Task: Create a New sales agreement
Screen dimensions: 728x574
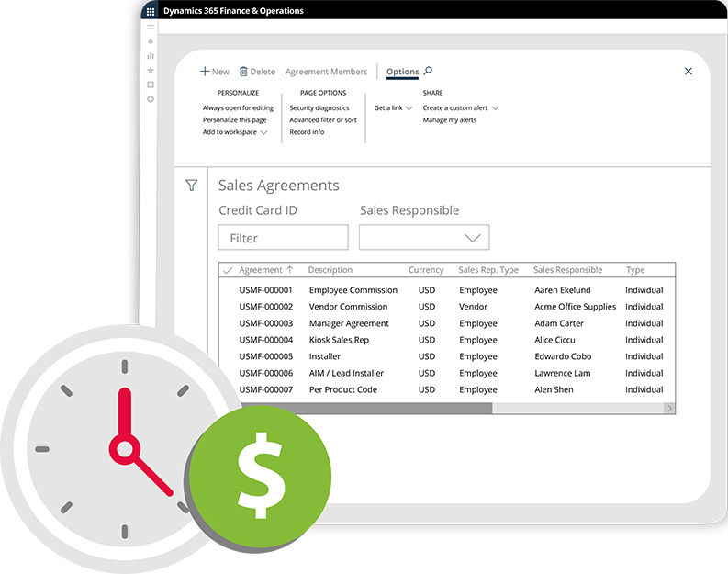Action: pyautogui.click(x=215, y=72)
